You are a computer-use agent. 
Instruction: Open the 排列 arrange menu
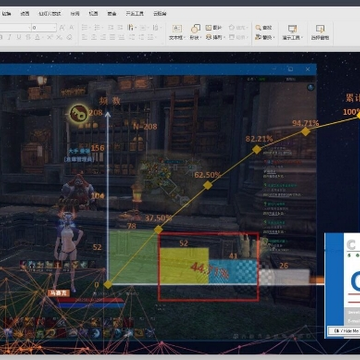click(215, 37)
